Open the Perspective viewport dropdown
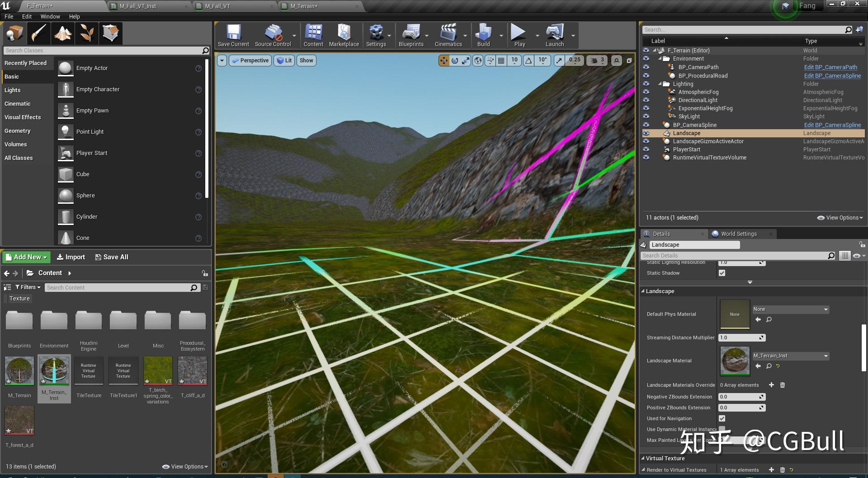The width and height of the screenshot is (868, 478). pyautogui.click(x=250, y=60)
